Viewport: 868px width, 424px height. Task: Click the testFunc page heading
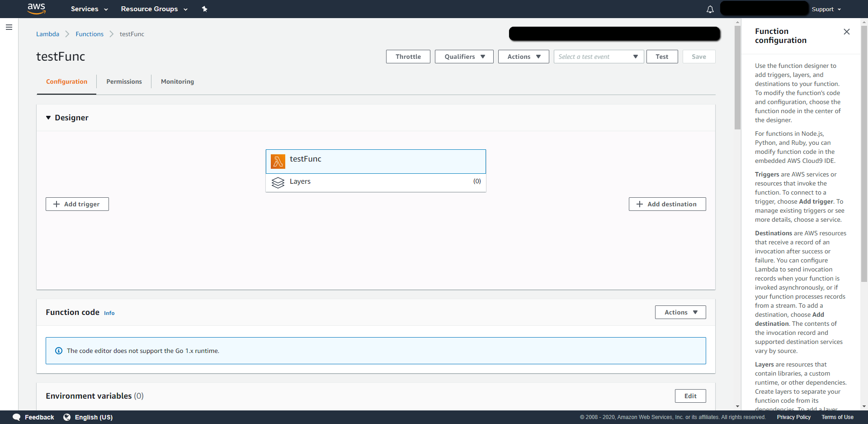[x=61, y=57]
